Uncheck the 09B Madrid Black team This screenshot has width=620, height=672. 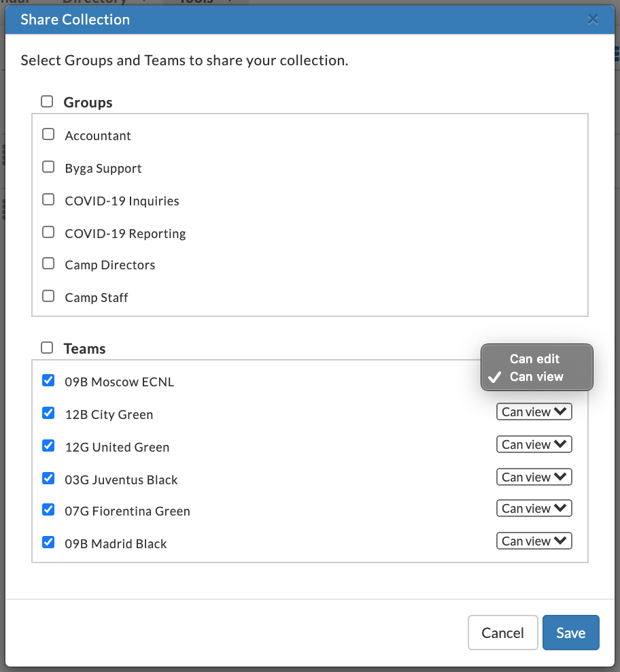[48, 542]
